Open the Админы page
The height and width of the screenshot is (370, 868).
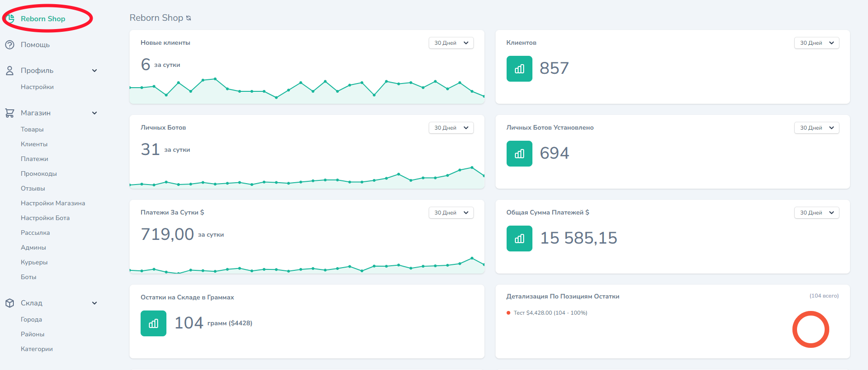click(34, 247)
